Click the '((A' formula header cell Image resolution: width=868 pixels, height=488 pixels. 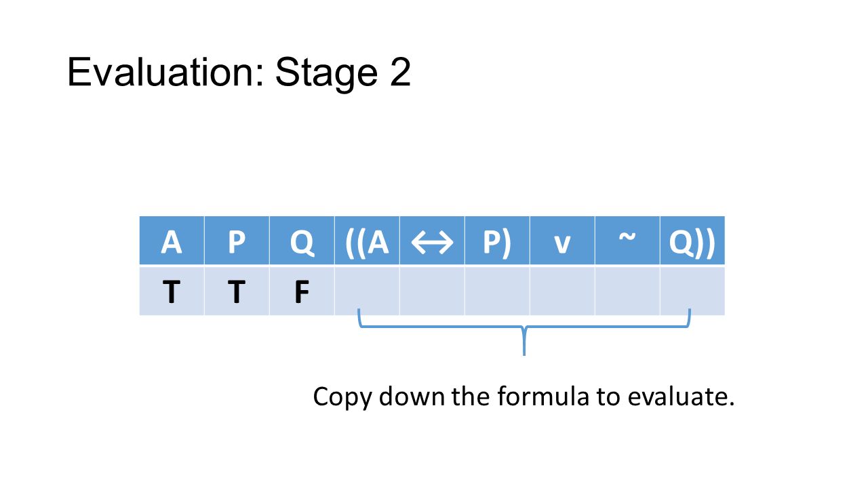click(367, 241)
